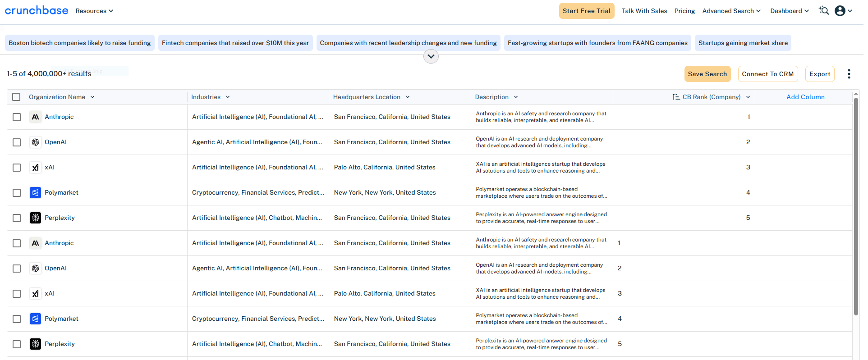Open the Headquarters Location column dropdown
Image resolution: width=868 pixels, height=360 pixels.
point(408,97)
